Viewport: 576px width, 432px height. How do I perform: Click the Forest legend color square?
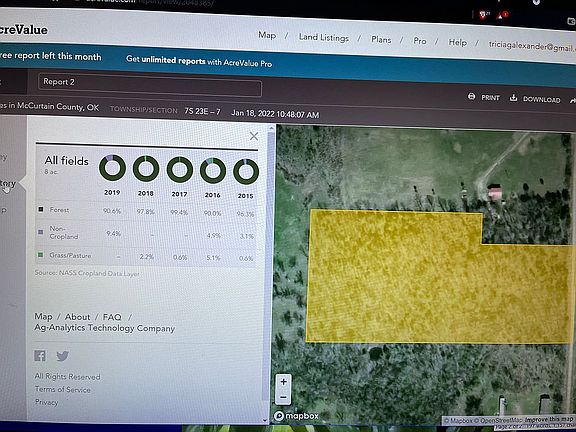(41, 209)
